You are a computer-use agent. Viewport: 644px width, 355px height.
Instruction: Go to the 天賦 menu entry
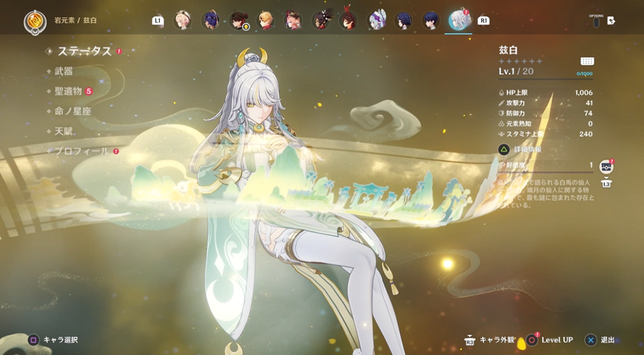(64, 131)
